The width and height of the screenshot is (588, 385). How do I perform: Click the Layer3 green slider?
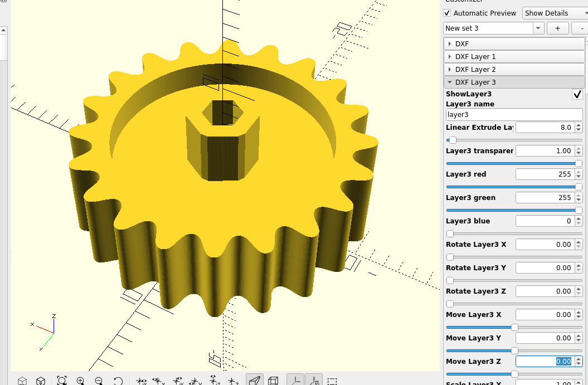(x=514, y=210)
